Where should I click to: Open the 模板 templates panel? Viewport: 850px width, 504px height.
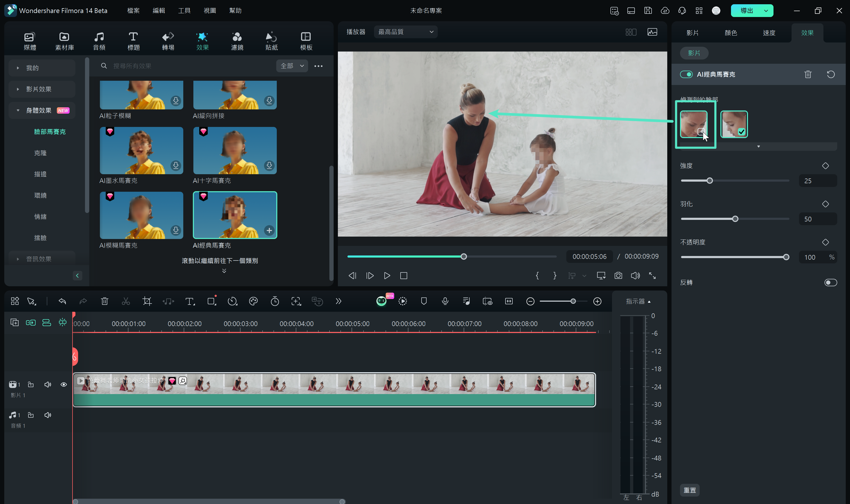point(306,41)
